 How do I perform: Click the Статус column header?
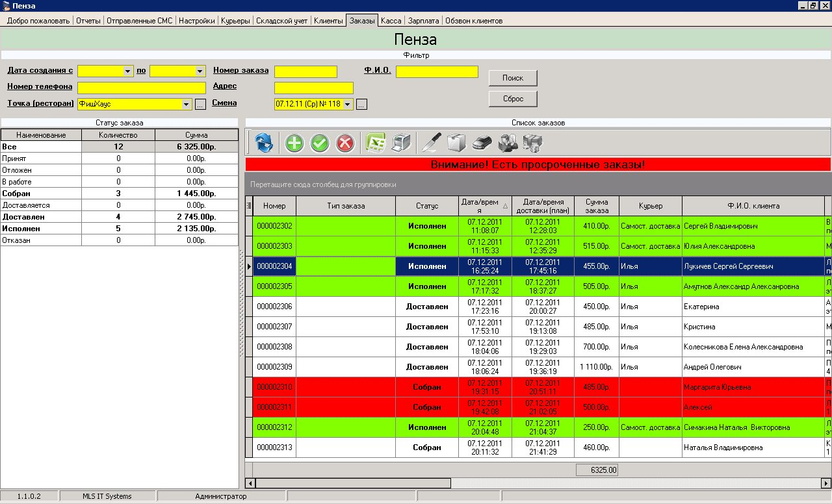[x=427, y=206]
